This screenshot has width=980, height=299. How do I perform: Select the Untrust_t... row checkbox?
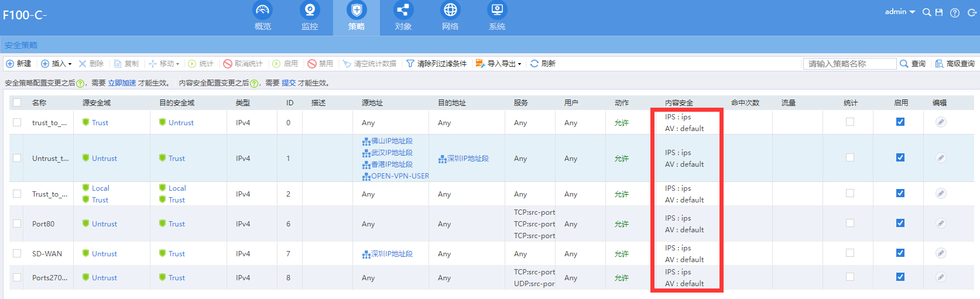pyautogui.click(x=17, y=158)
